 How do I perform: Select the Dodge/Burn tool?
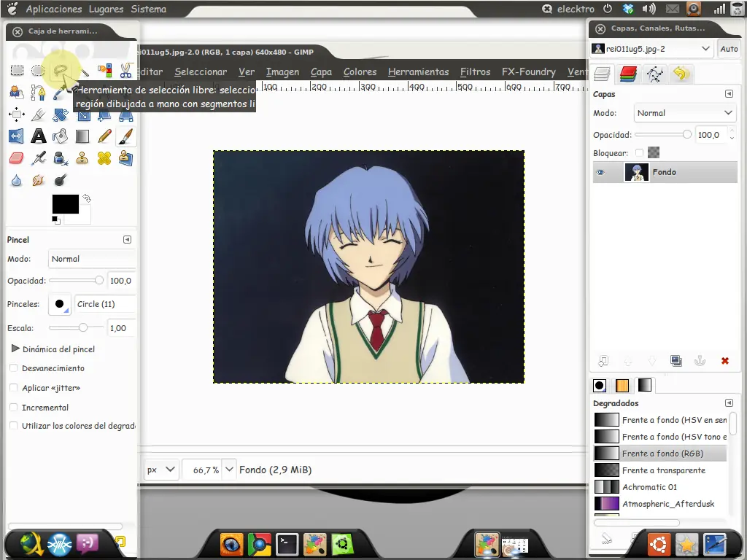click(x=60, y=181)
